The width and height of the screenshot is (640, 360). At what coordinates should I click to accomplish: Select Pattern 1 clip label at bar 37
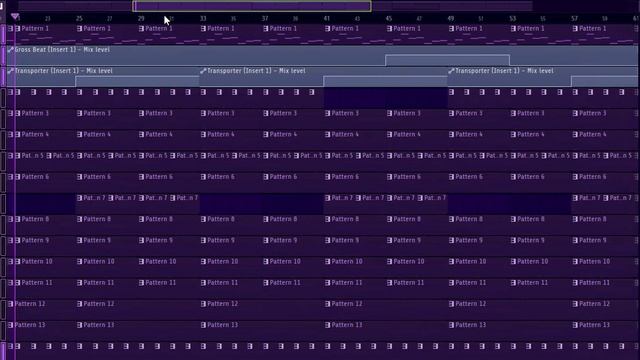(283, 29)
